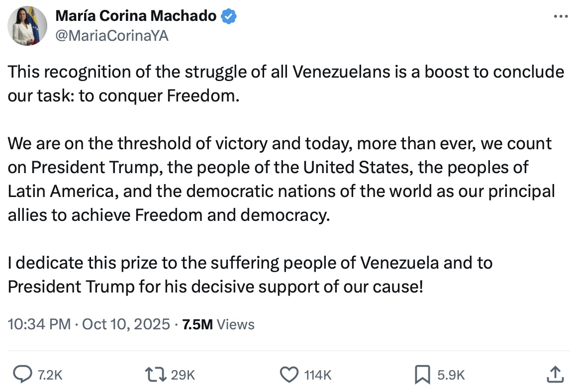
Task: Click the share upload icon
Action: [x=556, y=374]
